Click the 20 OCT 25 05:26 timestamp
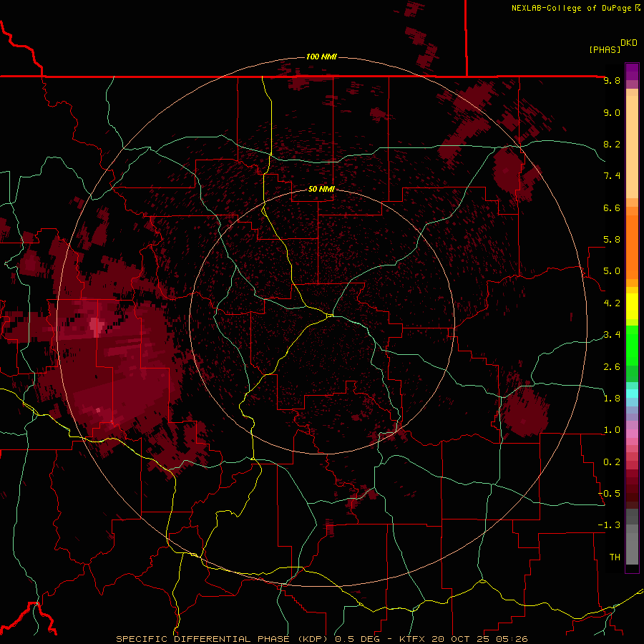Viewport: 644px width, 644px height. (x=480, y=639)
